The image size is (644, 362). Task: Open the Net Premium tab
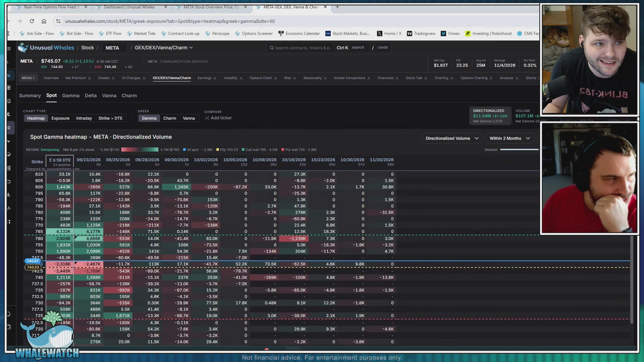tap(75, 78)
